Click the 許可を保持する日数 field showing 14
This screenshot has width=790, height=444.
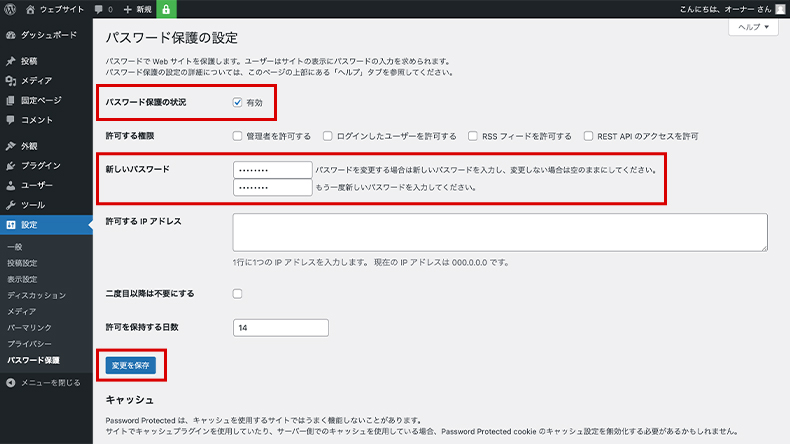click(x=281, y=328)
